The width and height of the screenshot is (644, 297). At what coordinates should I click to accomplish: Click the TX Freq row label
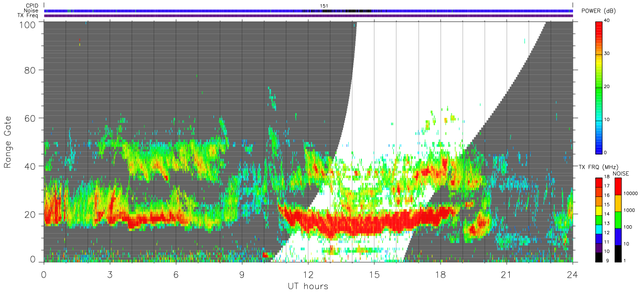coord(28,16)
